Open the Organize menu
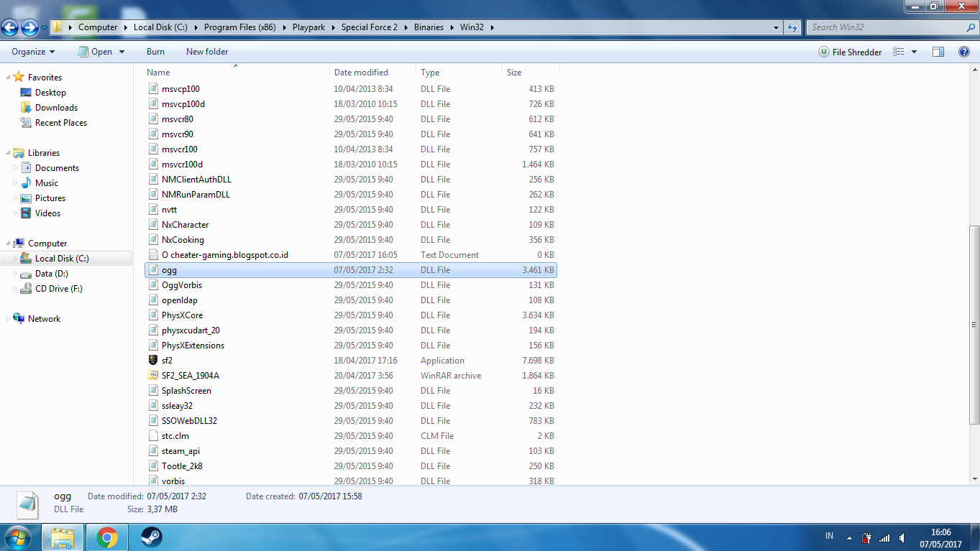 tap(33, 52)
